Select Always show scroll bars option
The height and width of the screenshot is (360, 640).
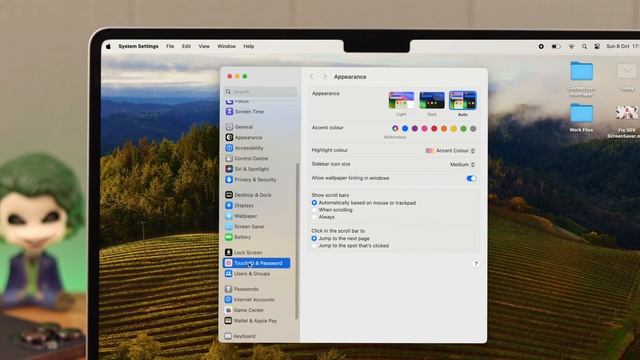314,217
